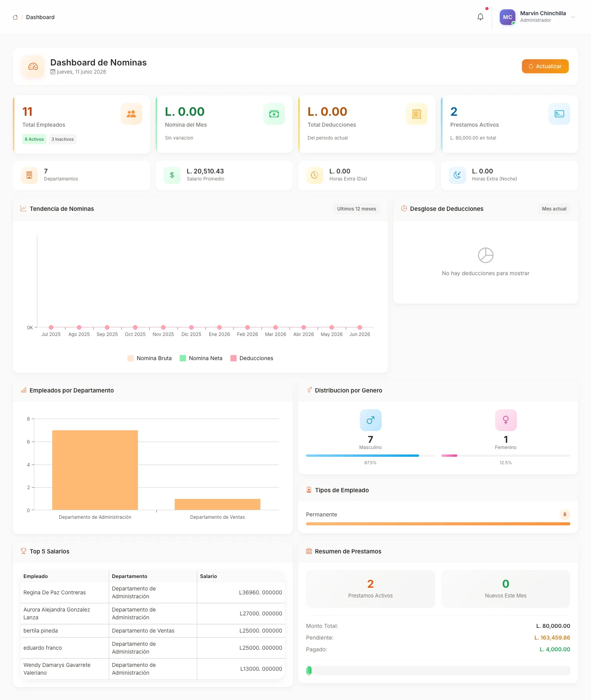This screenshot has width=591, height=700.
Task: Click the Femenino 12.5% progress bar
Action: (x=506, y=456)
